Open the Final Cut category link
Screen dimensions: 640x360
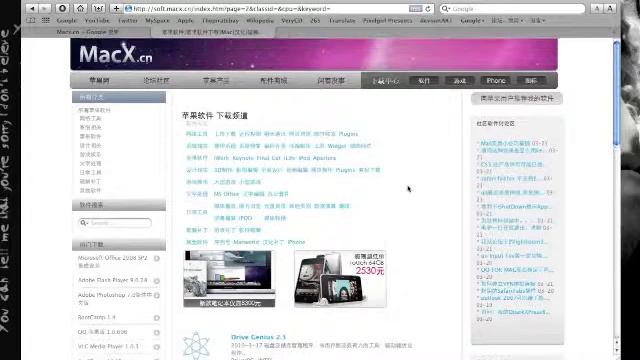(x=269, y=158)
